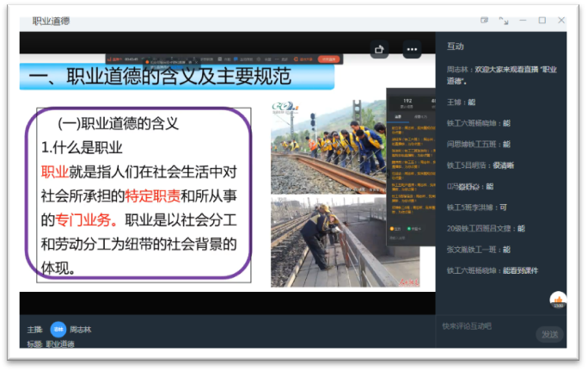Click the picture-in-picture window icon
The height and width of the screenshot is (371, 588).
click(484, 20)
